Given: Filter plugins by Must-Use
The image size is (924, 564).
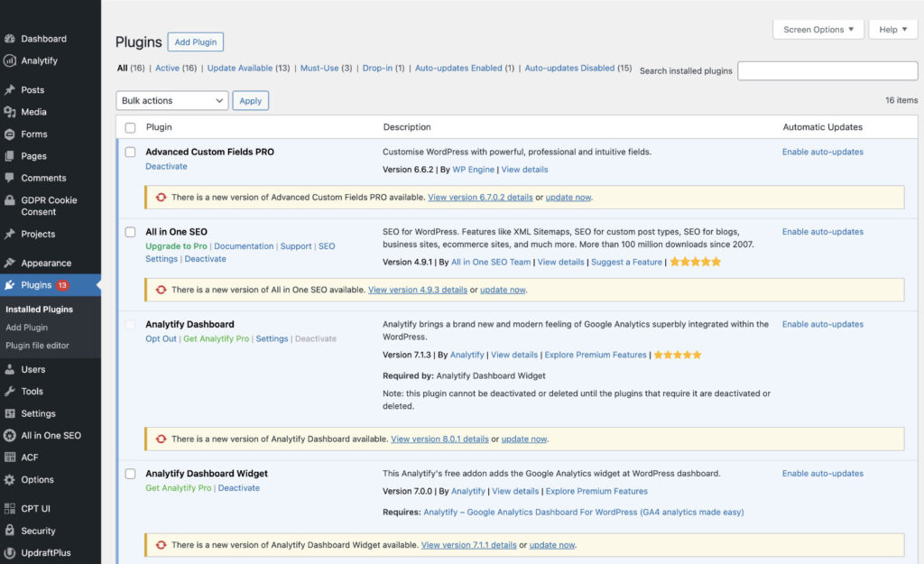Looking at the screenshot, I should [x=319, y=69].
